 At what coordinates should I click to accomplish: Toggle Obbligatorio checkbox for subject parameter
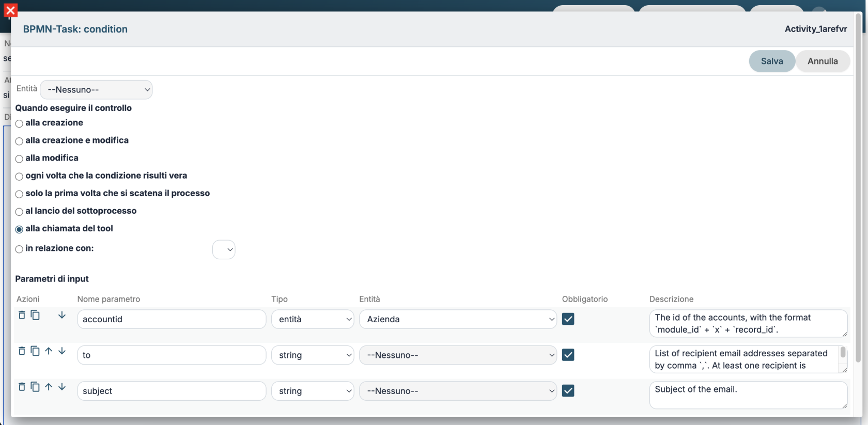click(568, 391)
